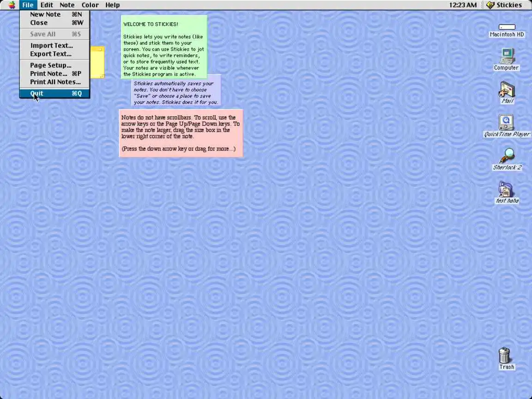This screenshot has height=399, width=532.
Task: Click '(Press the down arrow key...' text
Action: coord(178,149)
